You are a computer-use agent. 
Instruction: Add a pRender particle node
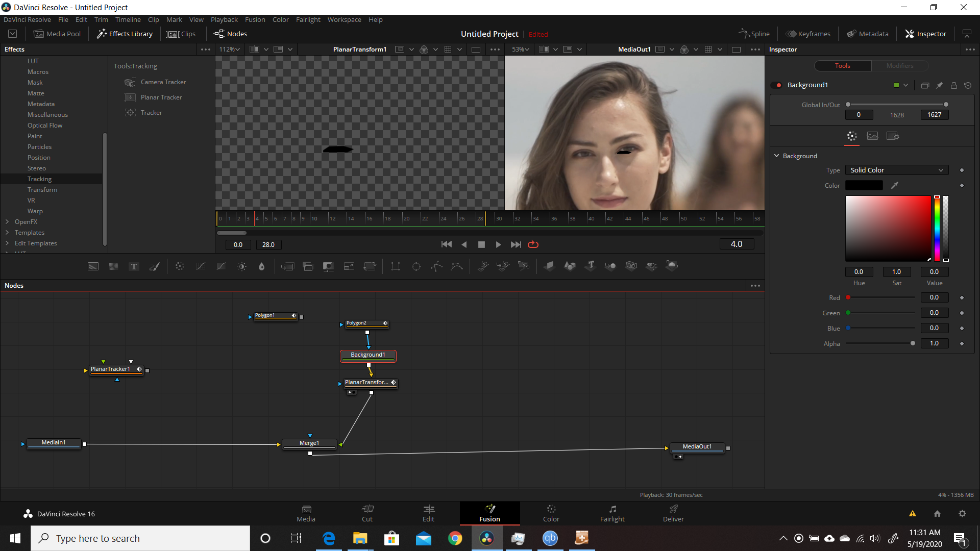(524, 266)
